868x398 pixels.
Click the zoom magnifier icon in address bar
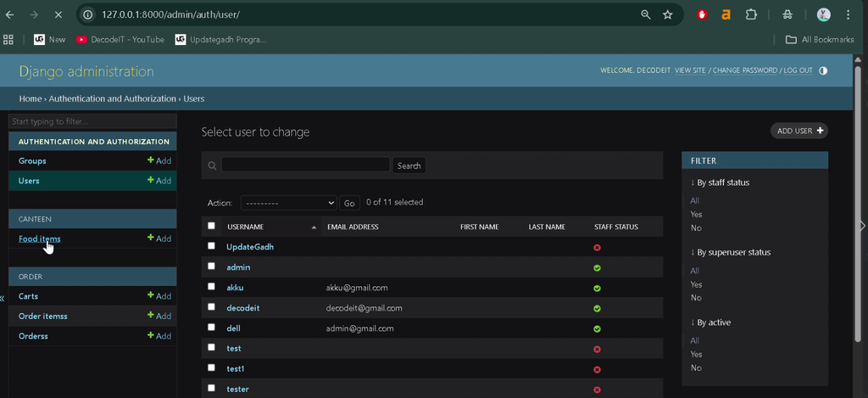tap(645, 15)
